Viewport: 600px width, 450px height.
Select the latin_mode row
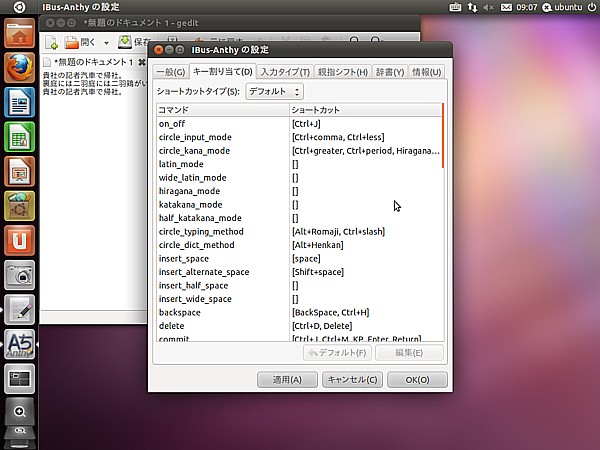[x=299, y=164]
